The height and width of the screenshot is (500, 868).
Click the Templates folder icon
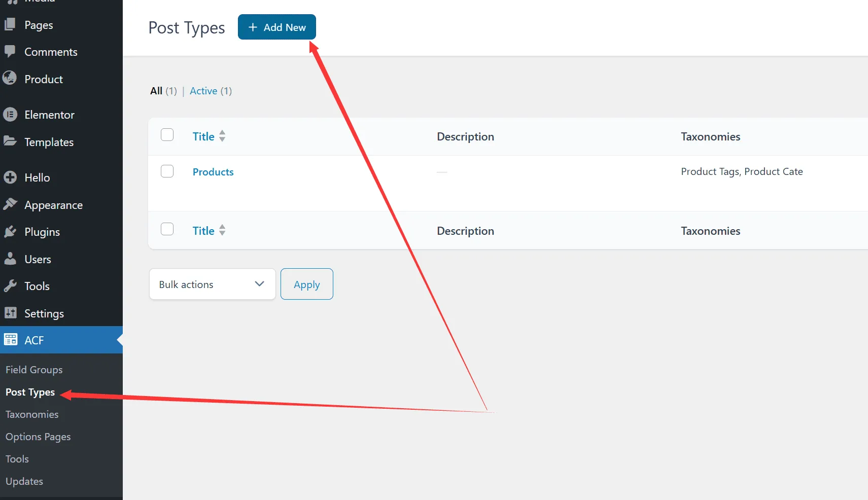coord(10,141)
